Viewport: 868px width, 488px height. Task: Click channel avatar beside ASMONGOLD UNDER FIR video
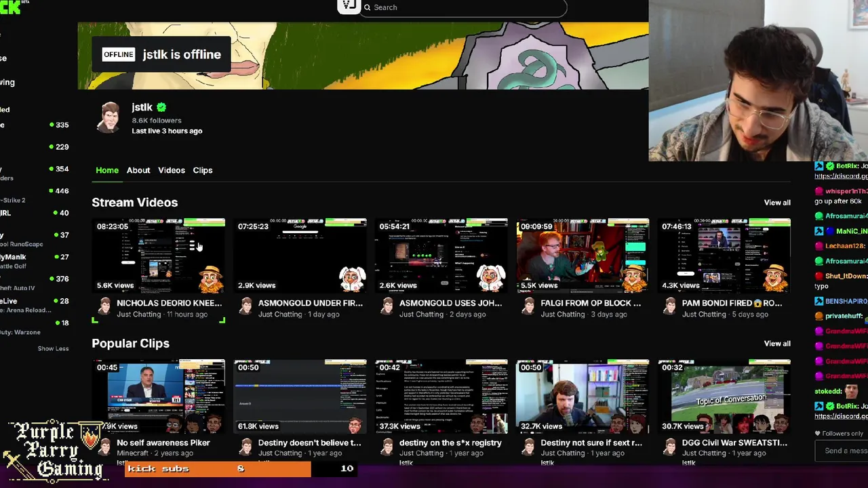tap(245, 308)
